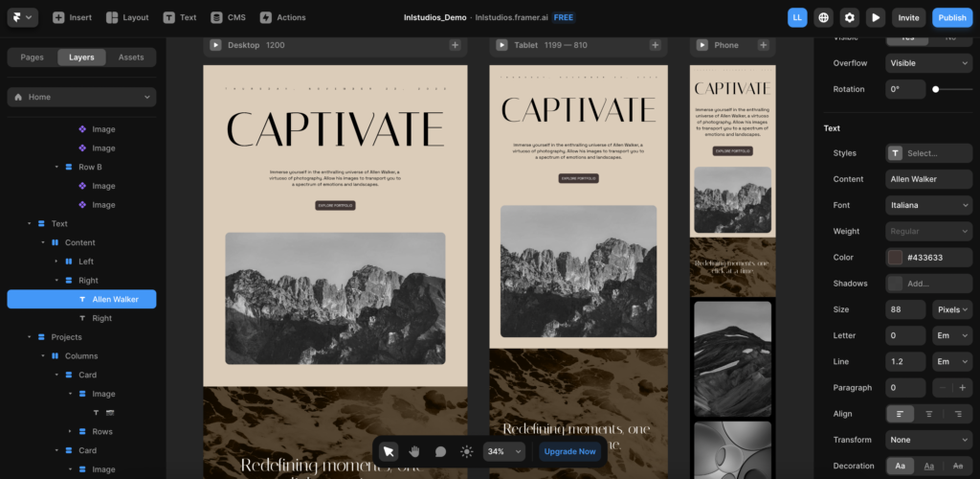Open the #433633 text color swatch
980x479 pixels.
click(895, 258)
